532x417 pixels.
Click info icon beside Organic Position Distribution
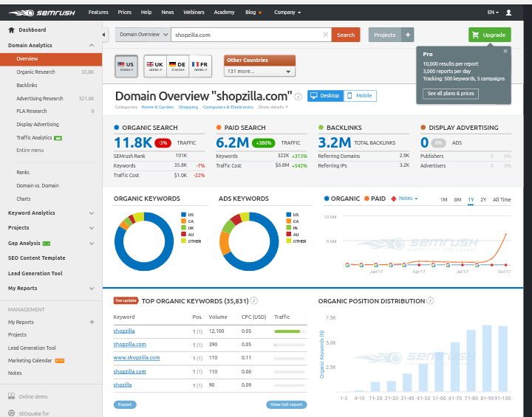(431, 301)
